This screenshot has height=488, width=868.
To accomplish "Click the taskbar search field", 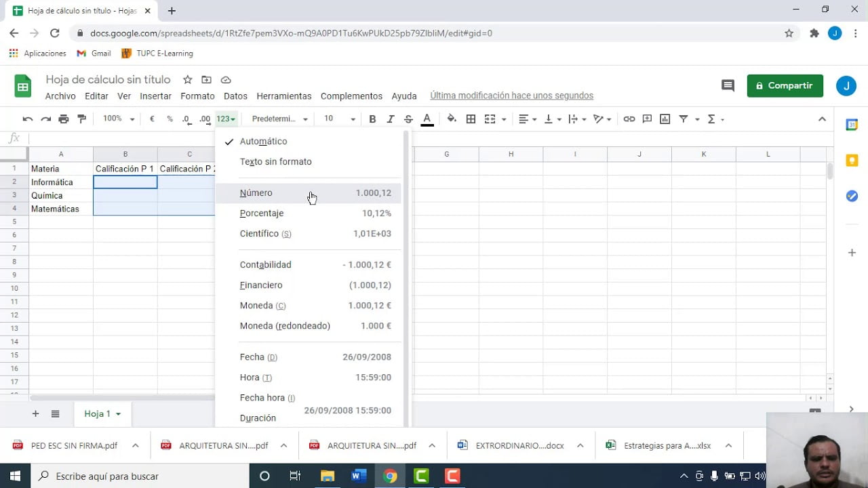I will (x=140, y=476).
